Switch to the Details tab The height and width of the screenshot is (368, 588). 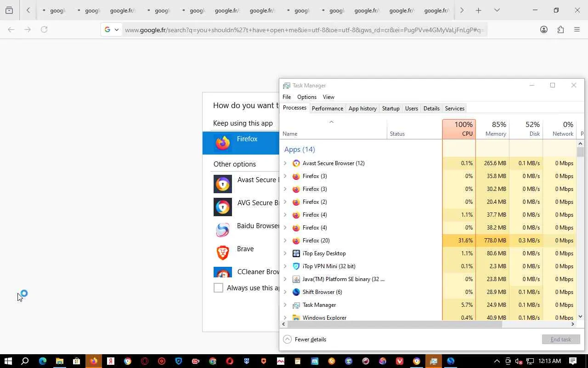tap(431, 109)
